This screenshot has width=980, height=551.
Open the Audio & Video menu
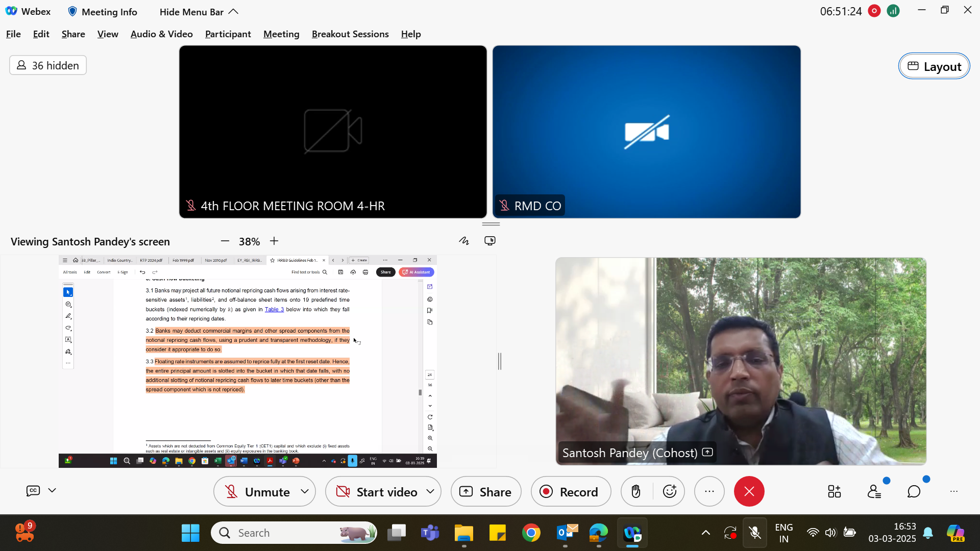tap(161, 34)
